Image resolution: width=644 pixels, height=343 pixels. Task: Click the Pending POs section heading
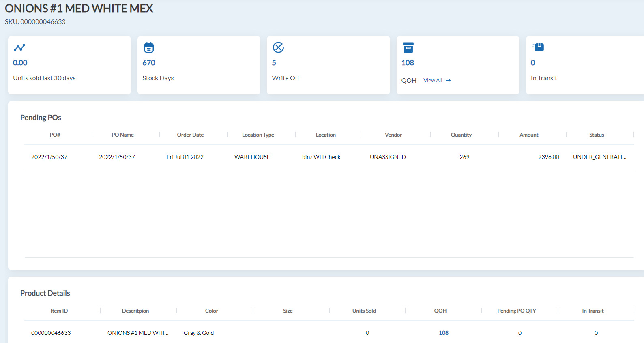click(x=41, y=118)
